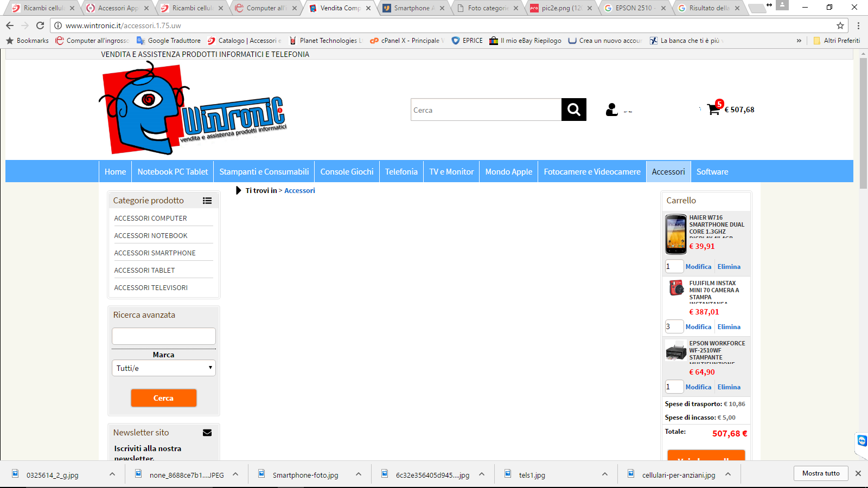
Task: Expand options for Smartphone-foto.jpg download
Action: [359, 474]
